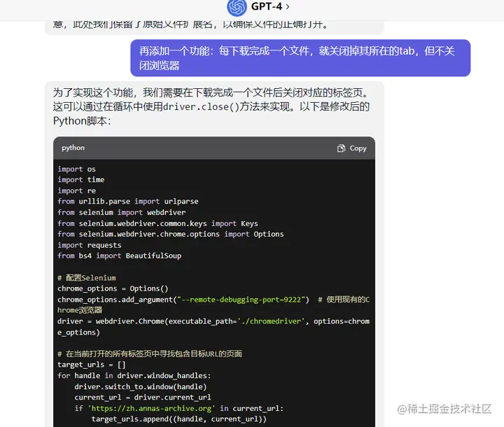Click the line 'import os'
The image size is (504, 427).
coord(76,169)
